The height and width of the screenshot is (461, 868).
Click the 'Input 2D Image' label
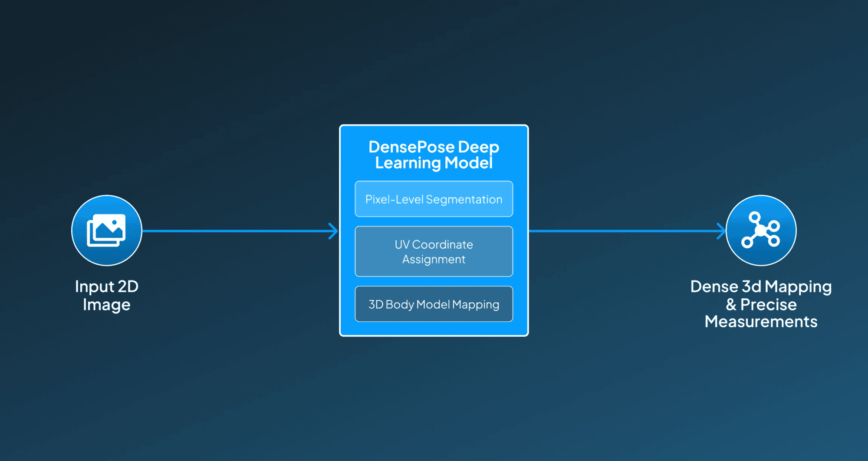click(x=107, y=296)
